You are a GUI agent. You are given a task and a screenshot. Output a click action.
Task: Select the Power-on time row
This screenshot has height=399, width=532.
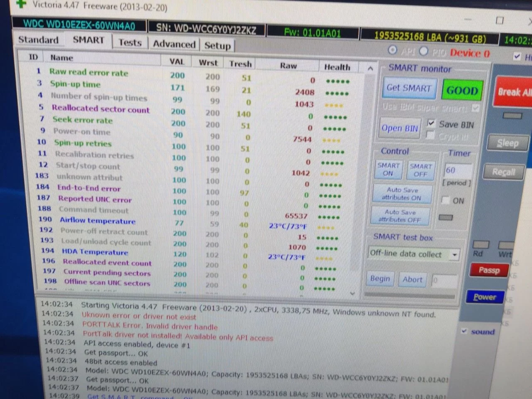pyautogui.click(x=193, y=135)
